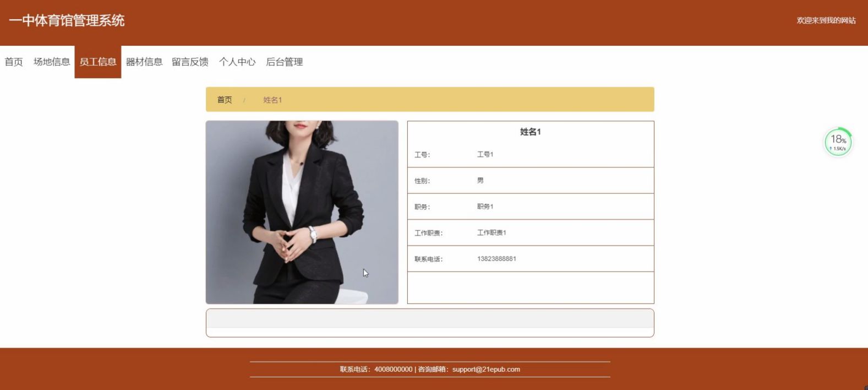
Task: Click the 工作职责: label
Action: (429, 233)
